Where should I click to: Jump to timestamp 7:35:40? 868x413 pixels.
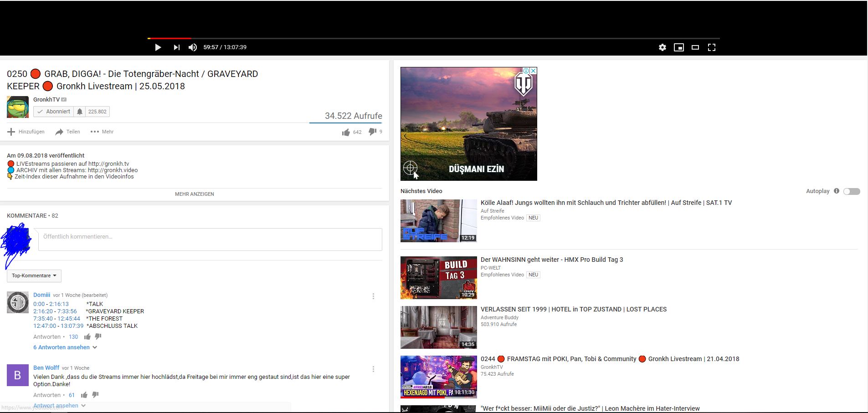pyautogui.click(x=43, y=319)
